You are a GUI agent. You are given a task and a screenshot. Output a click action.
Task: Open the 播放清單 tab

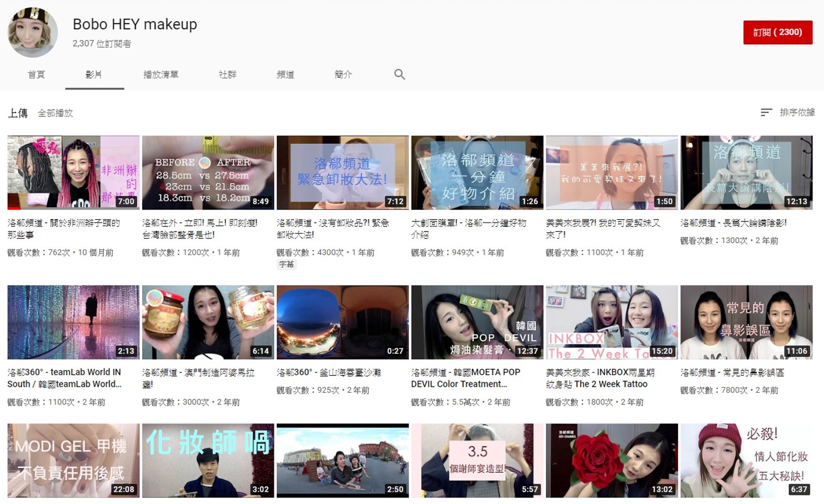tap(161, 75)
